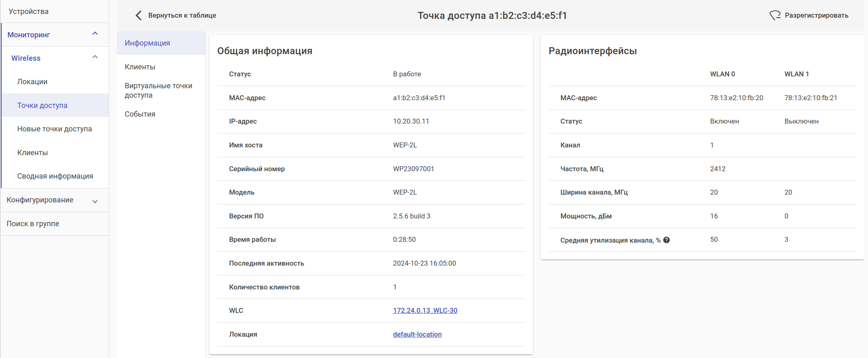Image resolution: width=868 pixels, height=358 pixels.
Task: Click Вернуться к таблице button
Action: (182, 16)
